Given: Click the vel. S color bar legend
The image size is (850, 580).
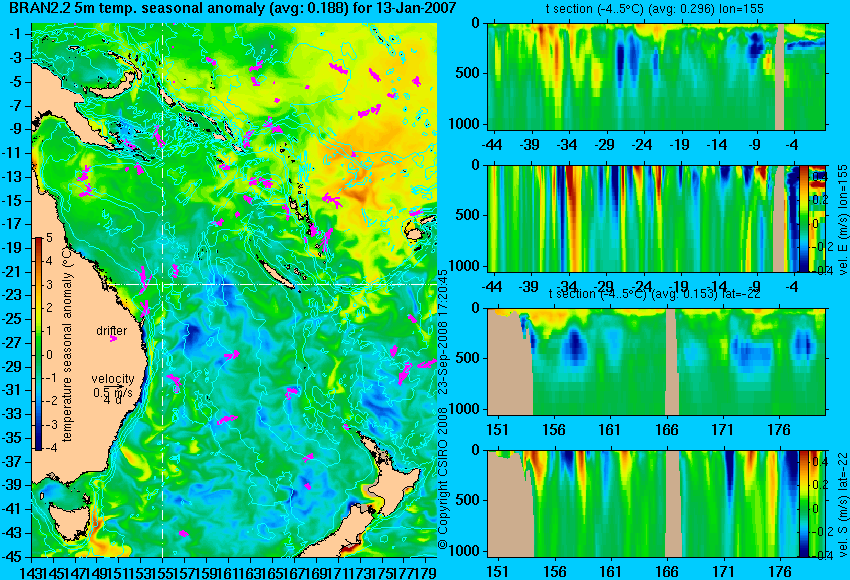Looking at the screenshot, I should pyautogui.click(x=803, y=504).
